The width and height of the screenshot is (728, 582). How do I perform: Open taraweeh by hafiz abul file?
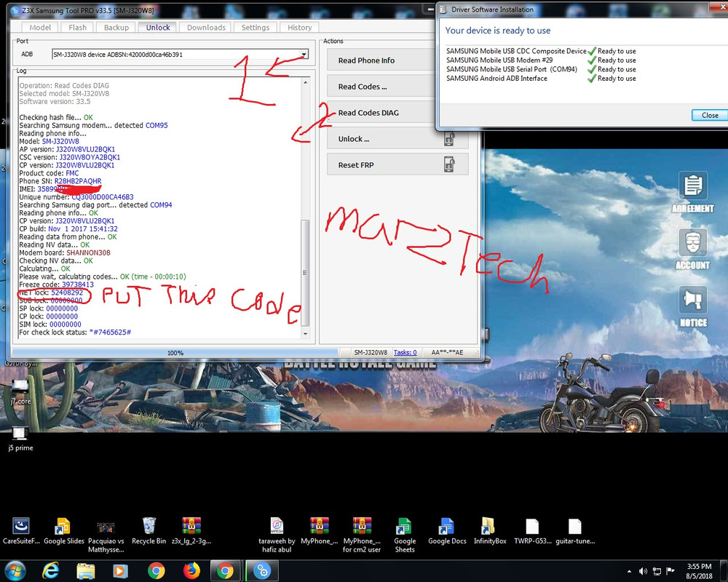click(x=277, y=535)
